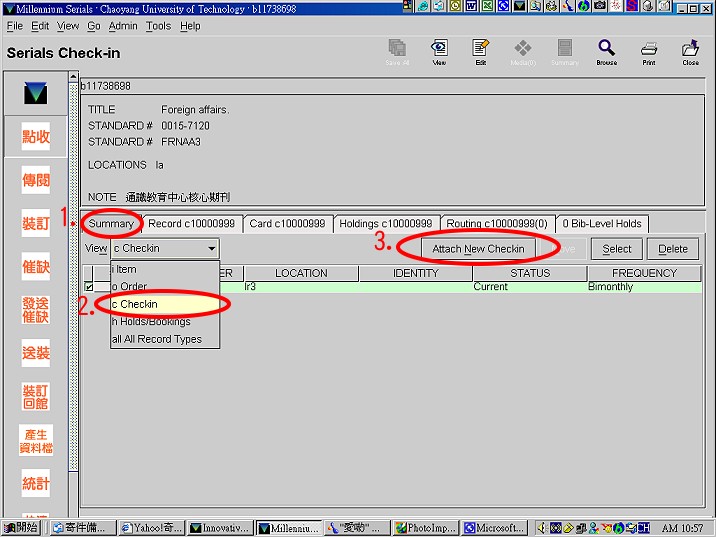The width and height of the screenshot is (716, 537).
Task: Switch to the Holdings c10000999 tab
Action: click(385, 223)
